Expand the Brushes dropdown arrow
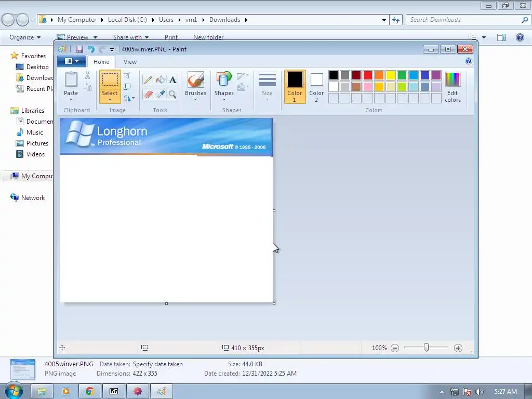 pos(196,99)
